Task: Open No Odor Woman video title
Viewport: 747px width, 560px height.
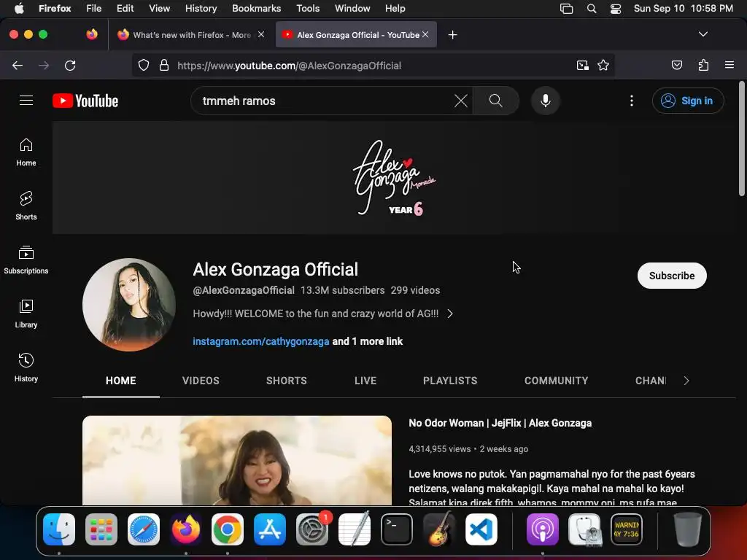Action: point(500,423)
